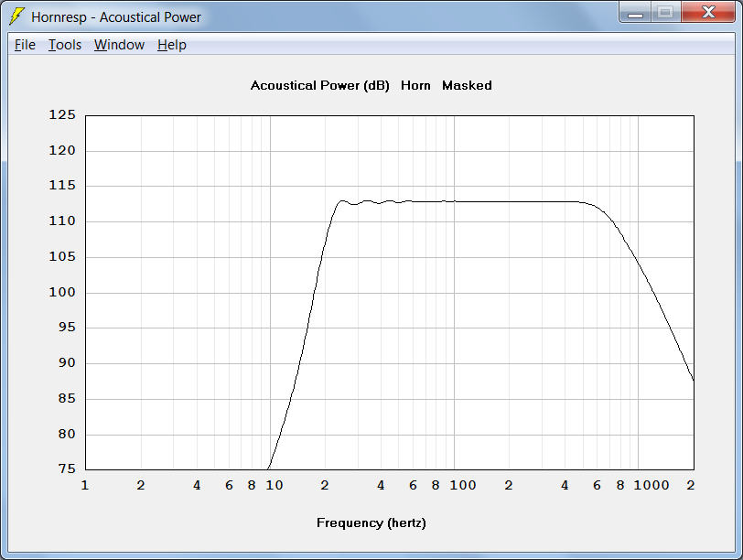743x560 pixels.
Task: Open the Window menu
Action: tap(119, 45)
